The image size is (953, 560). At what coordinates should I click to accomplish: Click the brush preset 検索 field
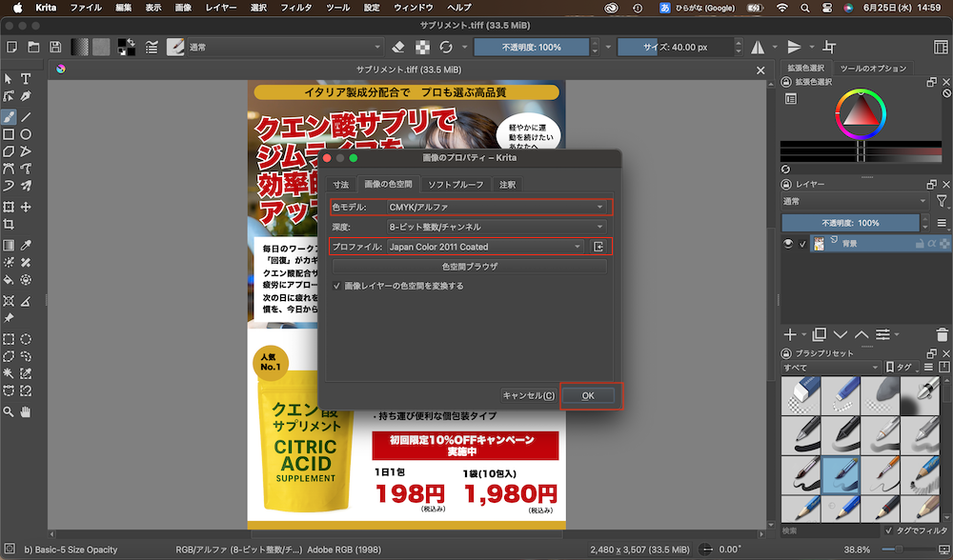pyautogui.click(x=830, y=530)
